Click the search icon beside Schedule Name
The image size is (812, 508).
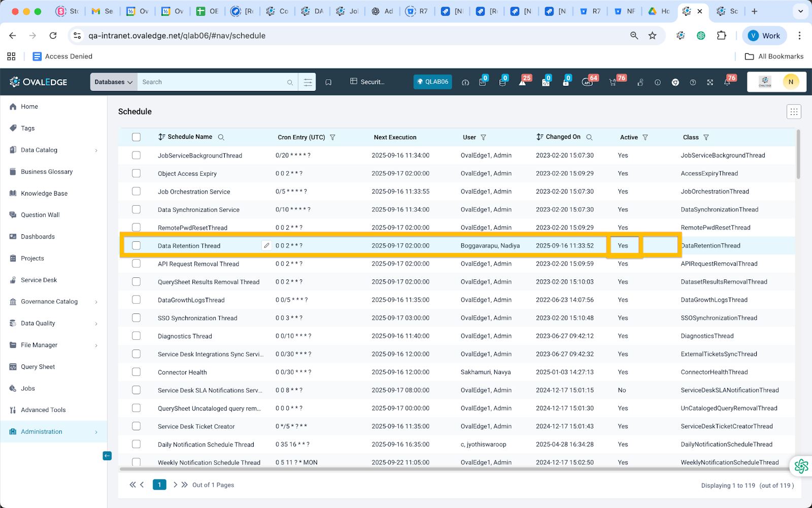tap(221, 138)
